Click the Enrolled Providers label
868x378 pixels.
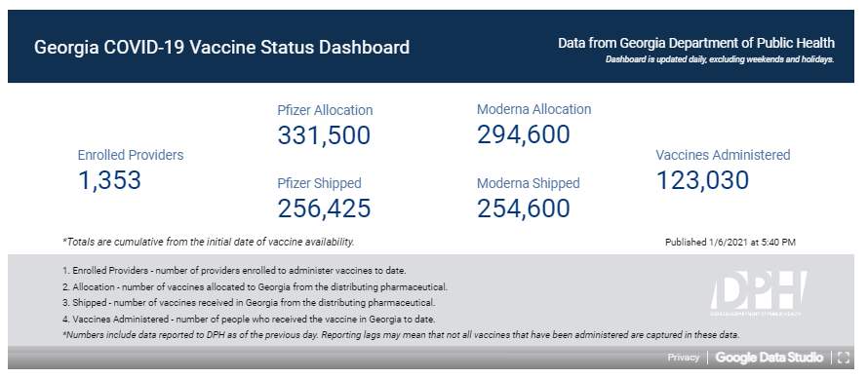[131, 155]
